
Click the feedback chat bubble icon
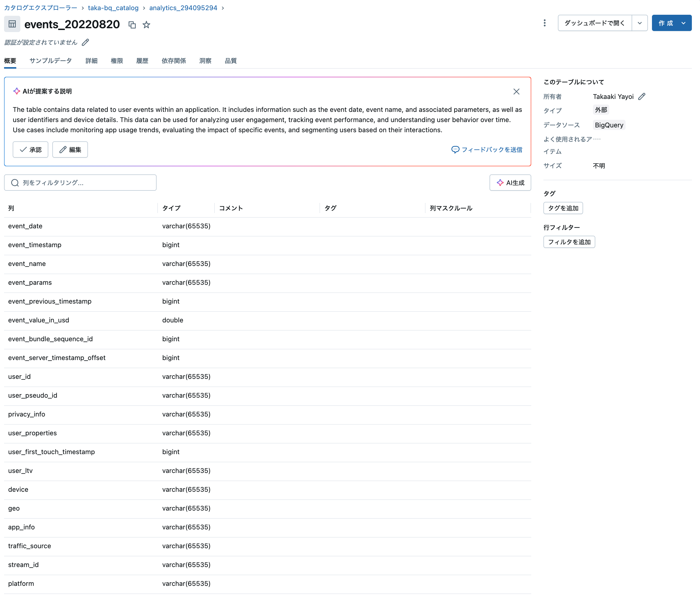[455, 150]
